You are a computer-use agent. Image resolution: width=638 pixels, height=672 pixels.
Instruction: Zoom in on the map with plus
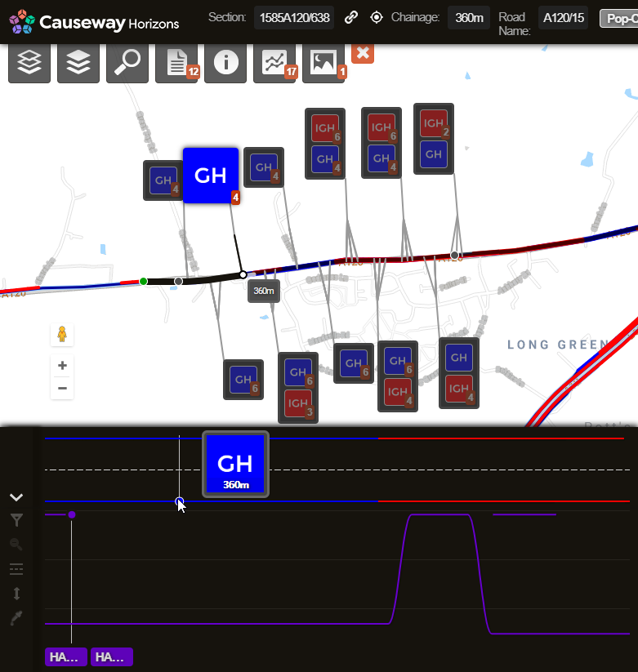[x=62, y=365]
